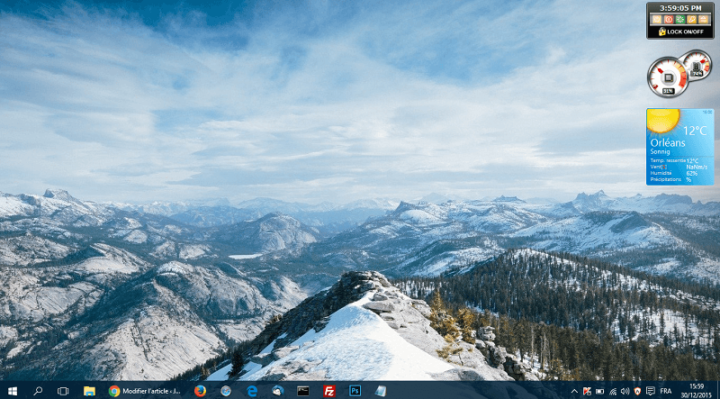Launch Firefox from the taskbar
720x399 pixels.
[x=200, y=391]
